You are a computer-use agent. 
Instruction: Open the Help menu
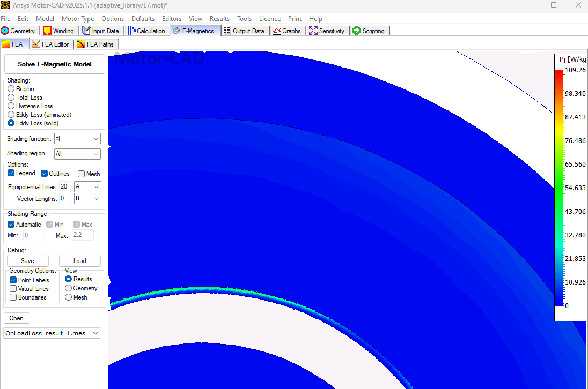point(315,18)
